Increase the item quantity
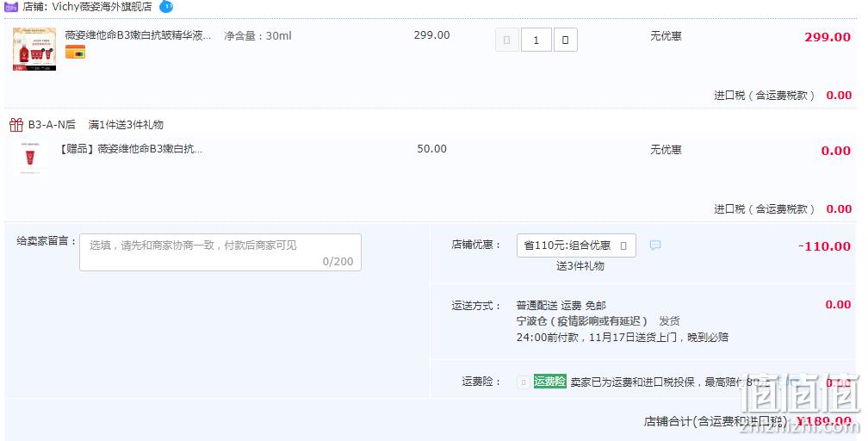This screenshot has height=441, width=868. coord(565,40)
